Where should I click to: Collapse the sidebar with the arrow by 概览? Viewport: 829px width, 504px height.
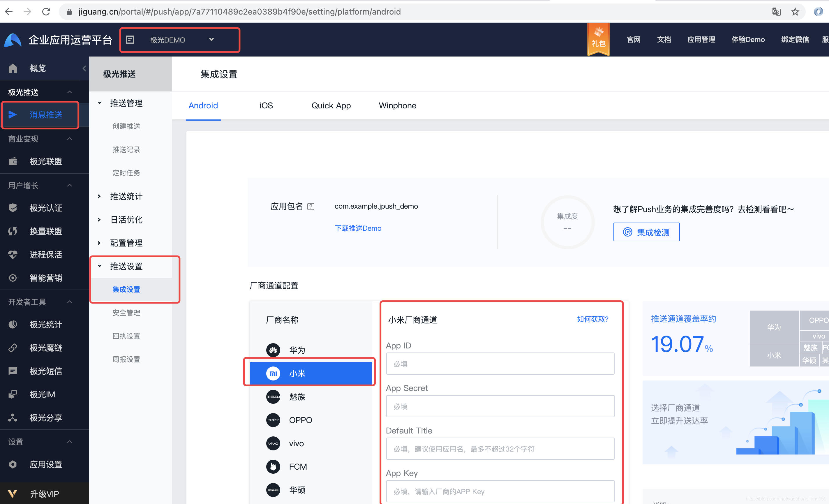click(x=84, y=68)
